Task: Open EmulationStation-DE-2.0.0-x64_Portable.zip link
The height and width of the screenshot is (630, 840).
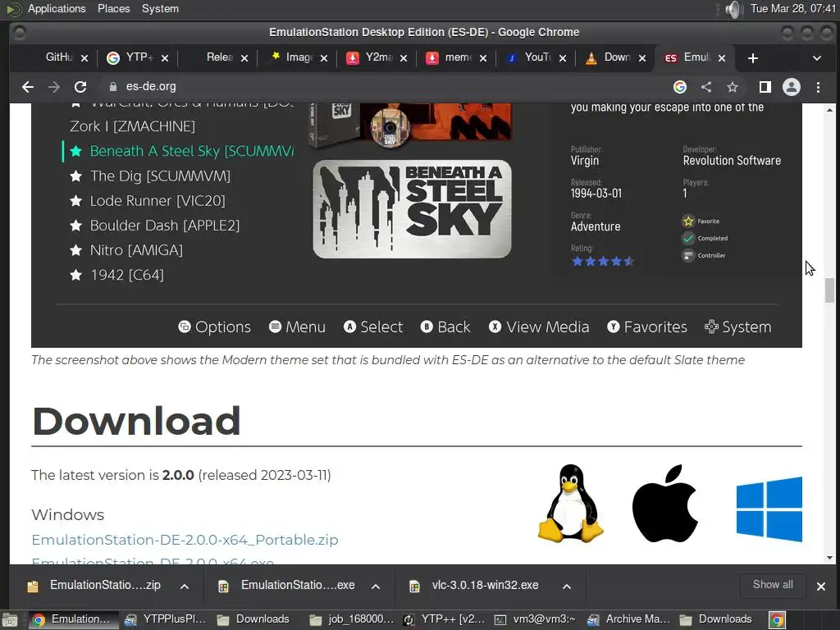Action: pyautogui.click(x=185, y=540)
